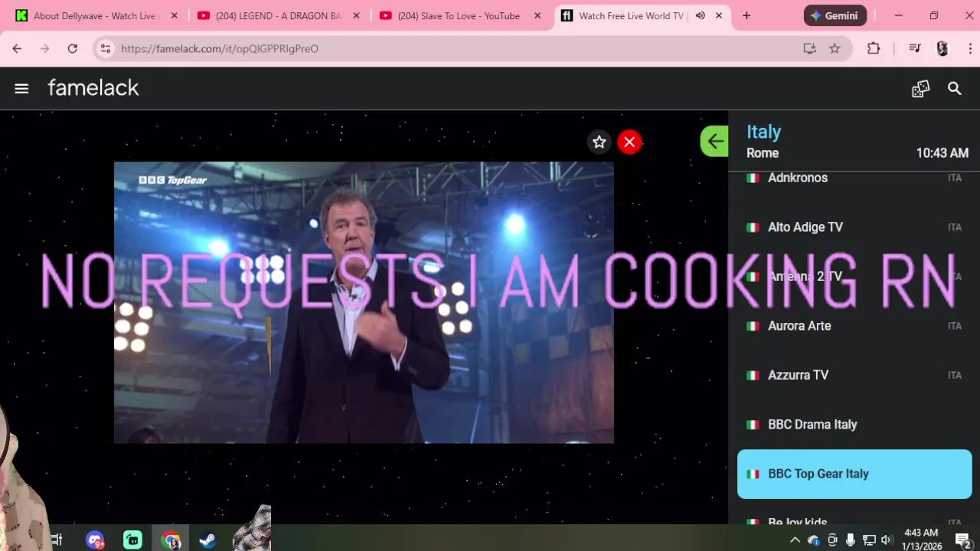980x551 pixels.
Task: Go forward in browser history
Action: coord(44,48)
